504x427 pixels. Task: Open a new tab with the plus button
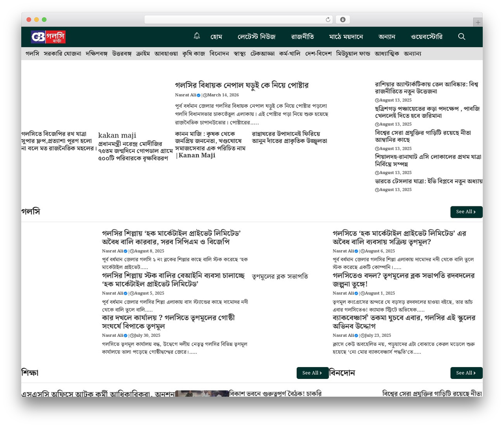pyautogui.click(x=478, y=22)
